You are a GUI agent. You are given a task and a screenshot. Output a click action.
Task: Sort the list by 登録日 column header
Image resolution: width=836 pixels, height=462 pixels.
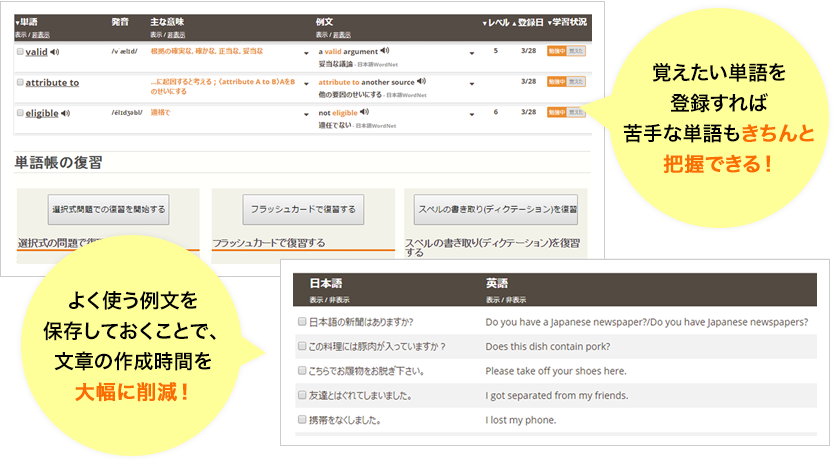[x=528, y=22]
